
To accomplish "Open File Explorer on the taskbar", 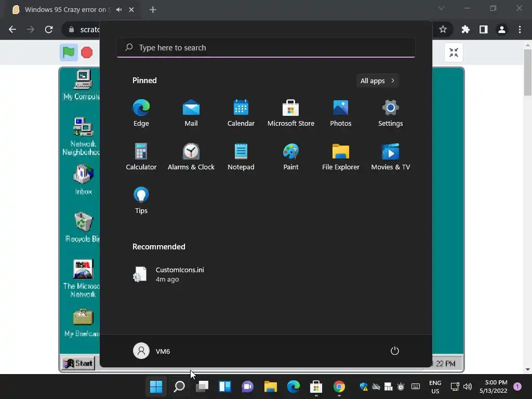I will 271,387.
